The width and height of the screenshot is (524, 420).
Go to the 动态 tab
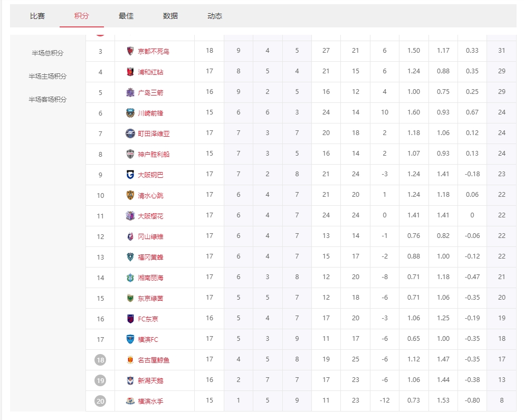click(x=215, y=16)
